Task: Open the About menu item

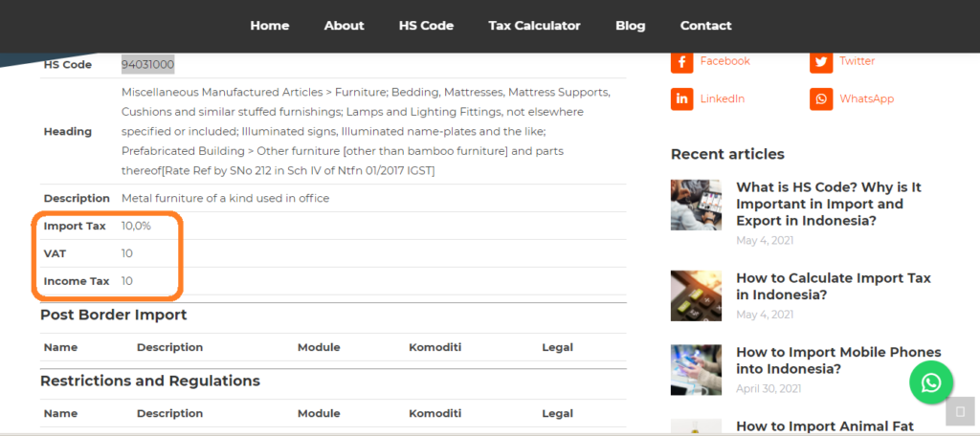Action: tap(344, 26)
